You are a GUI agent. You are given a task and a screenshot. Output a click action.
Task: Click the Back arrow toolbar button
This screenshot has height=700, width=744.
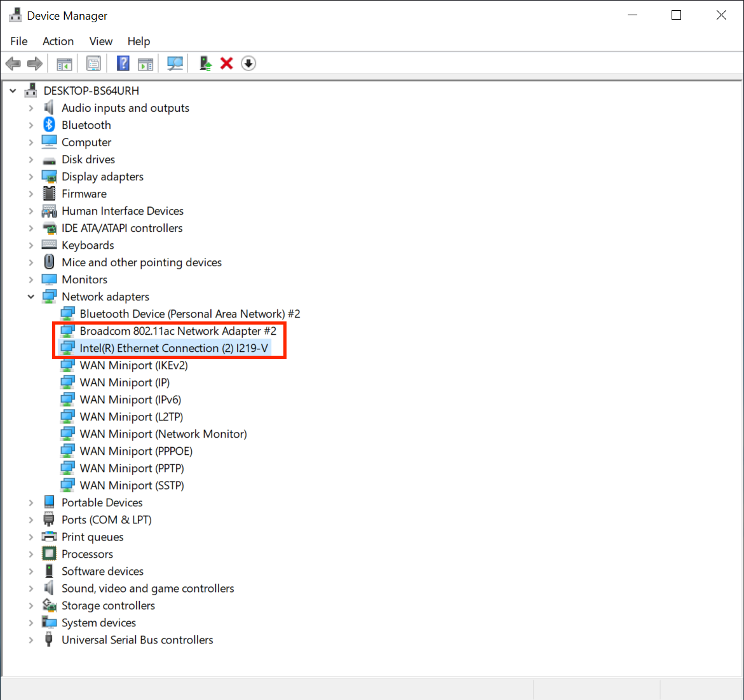[x=13, y=64]
